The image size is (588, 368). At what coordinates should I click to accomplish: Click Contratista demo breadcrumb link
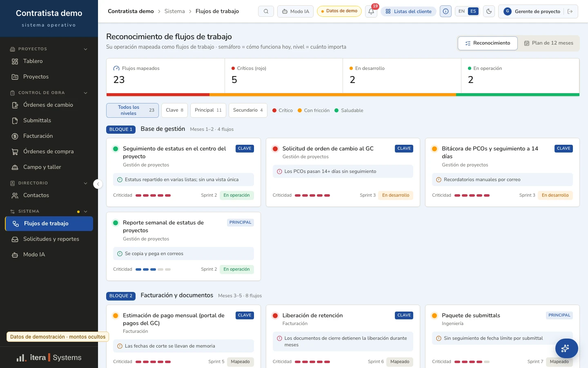[x=131, y=11]
